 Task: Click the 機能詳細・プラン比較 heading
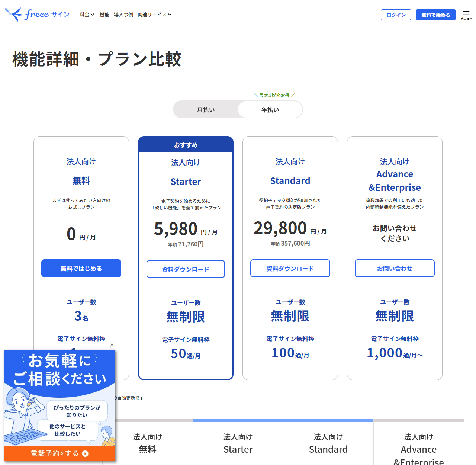point(97,59)
